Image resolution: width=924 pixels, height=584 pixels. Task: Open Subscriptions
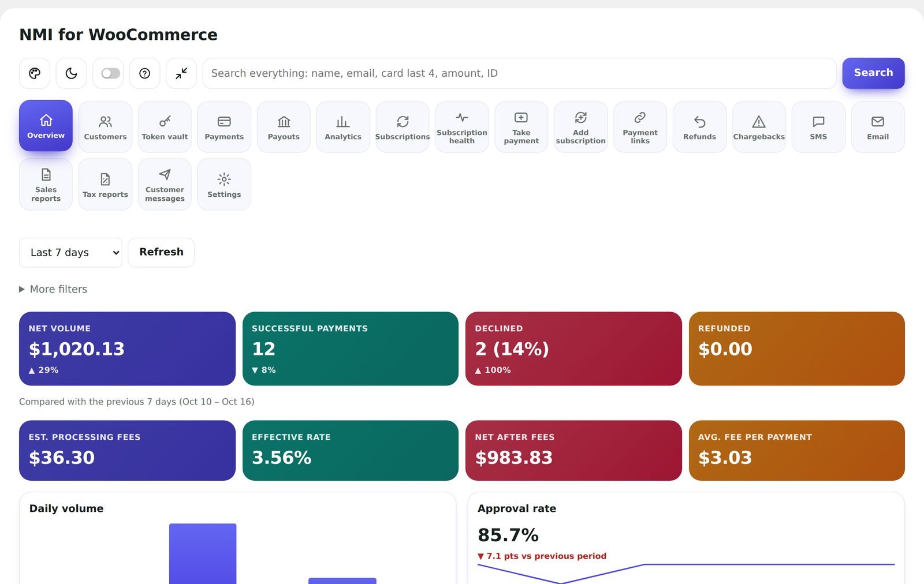[403, 127]
